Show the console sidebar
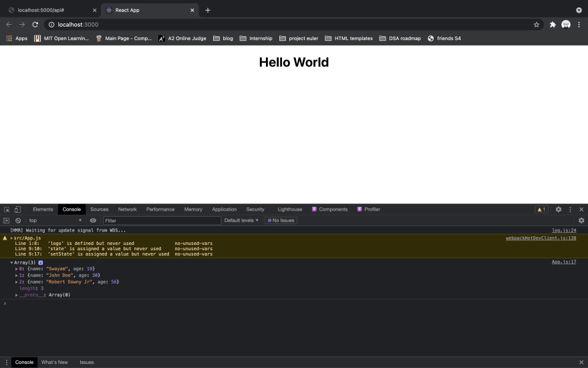The width and height of the screenshot is (588, 368). (x=7, y=220)
